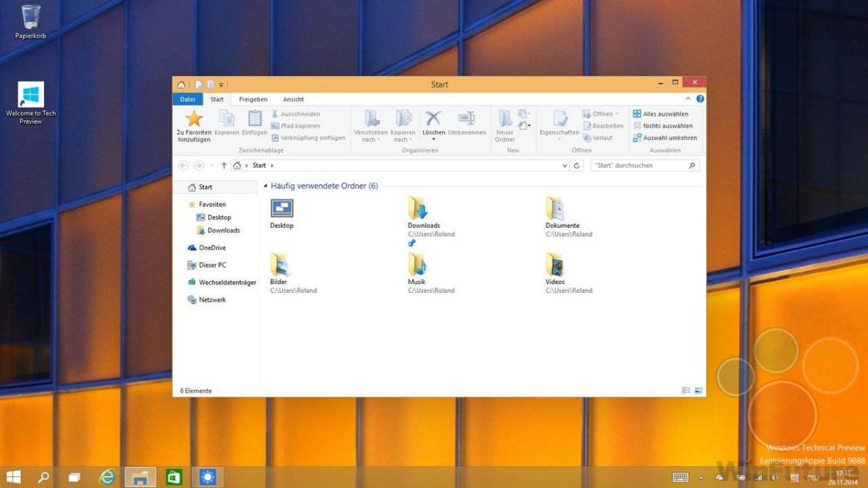Open the Store icon on the taskbar
The image size is (868, 488).
pyautogui.click(x=174, y=477)
